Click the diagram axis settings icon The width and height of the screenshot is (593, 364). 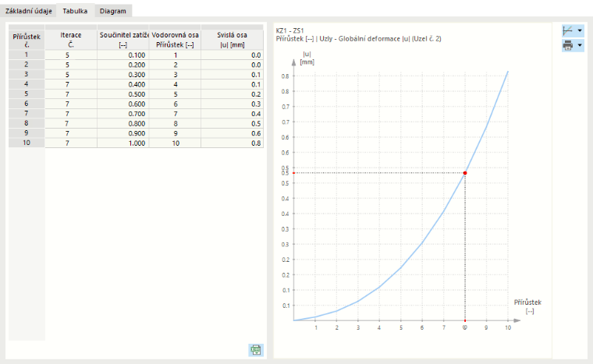[x=568, y=30]
